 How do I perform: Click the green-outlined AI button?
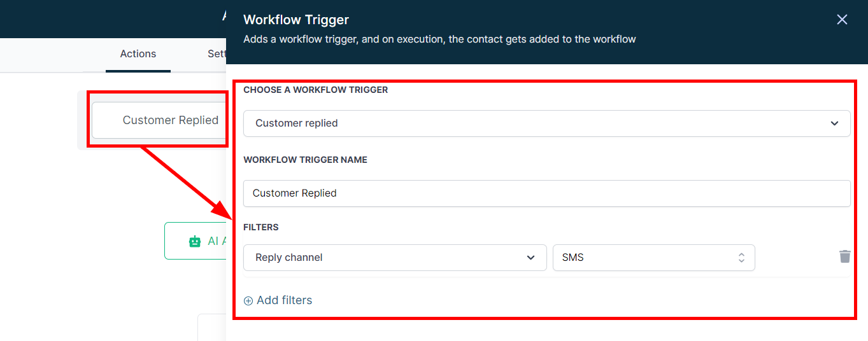click(x=196, y=241)
